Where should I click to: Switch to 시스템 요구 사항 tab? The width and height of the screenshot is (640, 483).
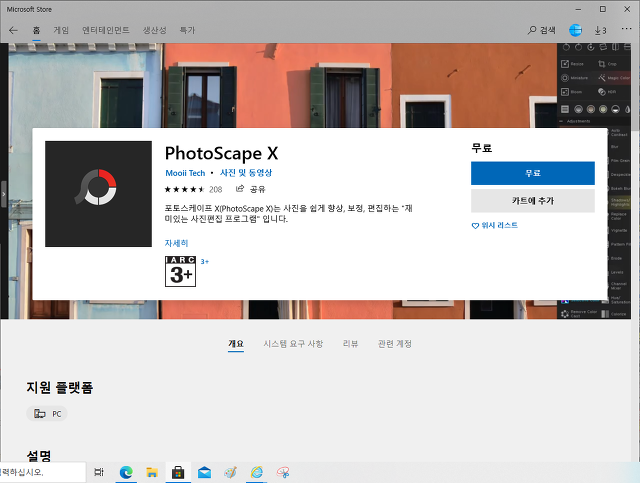point(293,344)
